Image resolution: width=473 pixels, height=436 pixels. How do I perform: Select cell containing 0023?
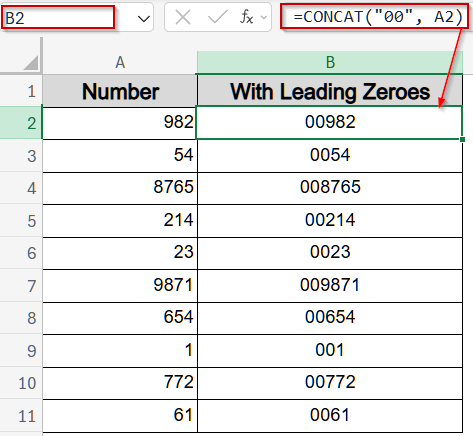pyautogui.click(x=330, y=253)
